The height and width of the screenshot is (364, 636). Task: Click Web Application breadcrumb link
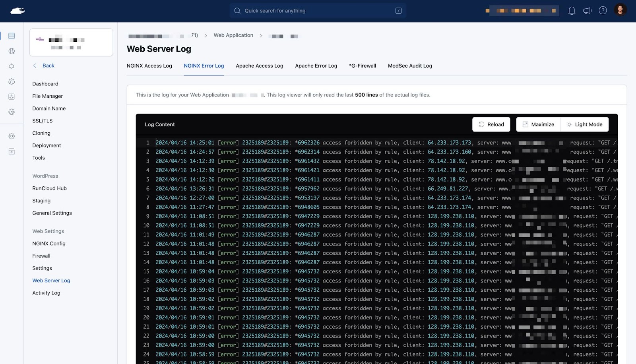tap(233, 35)
